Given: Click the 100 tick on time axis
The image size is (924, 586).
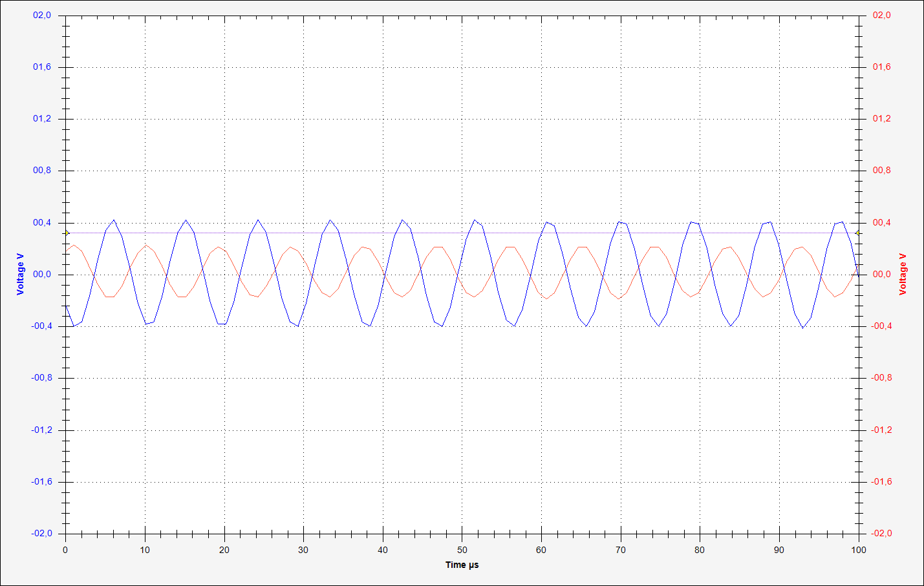Looking at the screenshot, I should (858, 550).
